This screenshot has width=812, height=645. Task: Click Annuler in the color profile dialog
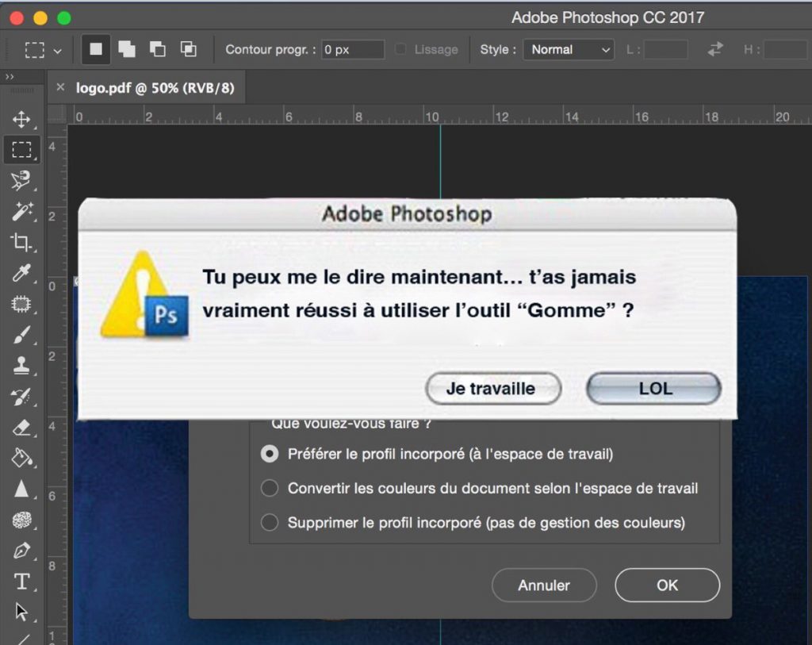(544, 585)
